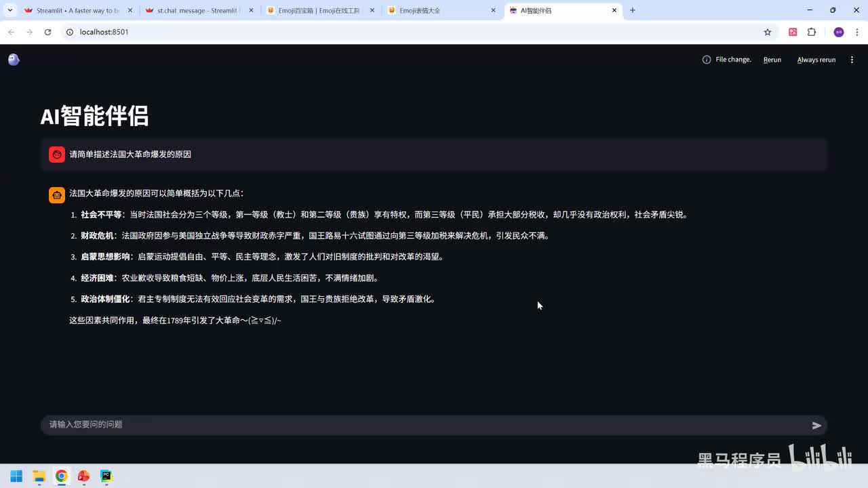Reload the page
The width and height of the screenshot is (868, 488).
pos(47,32)
